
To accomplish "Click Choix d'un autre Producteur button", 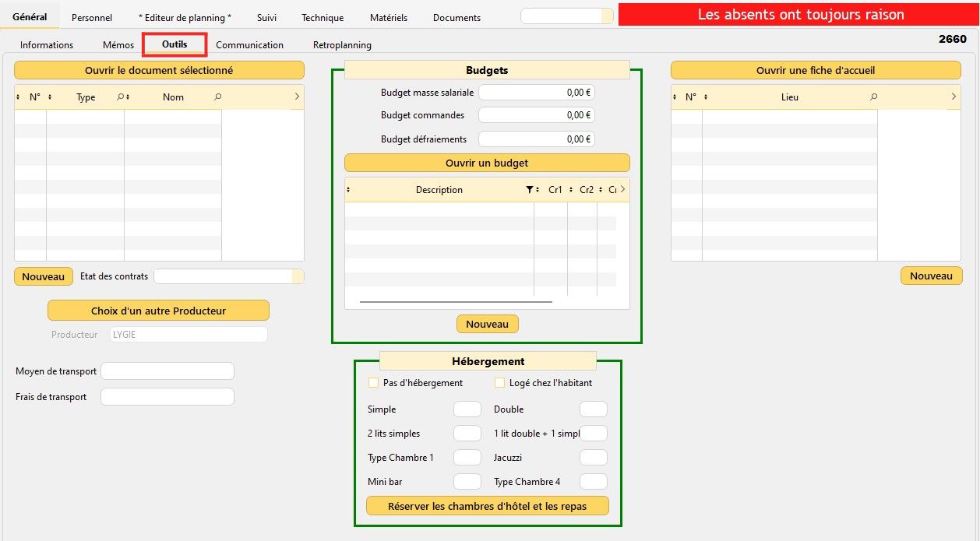I will pyautogui.click(x=158, y=311).
